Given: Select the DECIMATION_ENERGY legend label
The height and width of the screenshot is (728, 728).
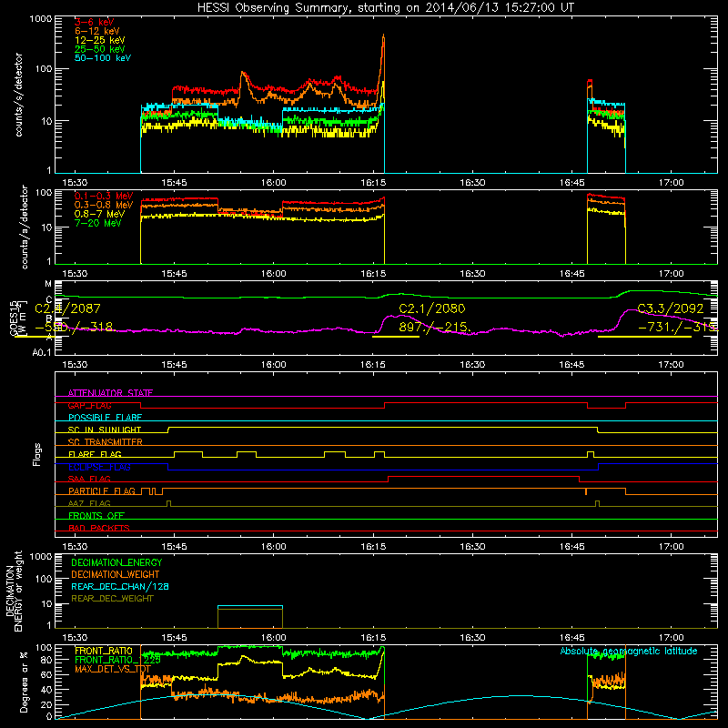Looking at the screenshot, I should 116,562.
